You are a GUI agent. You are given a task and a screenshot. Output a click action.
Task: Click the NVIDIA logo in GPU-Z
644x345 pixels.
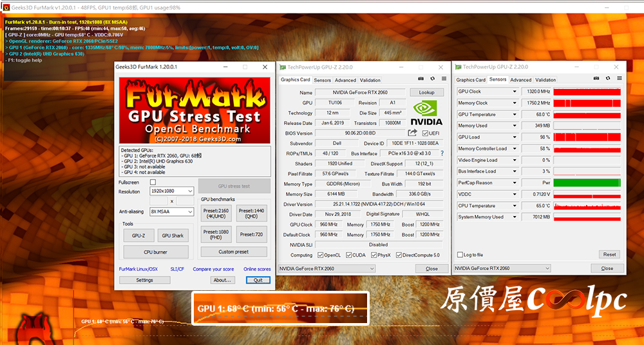click(426, 113)
